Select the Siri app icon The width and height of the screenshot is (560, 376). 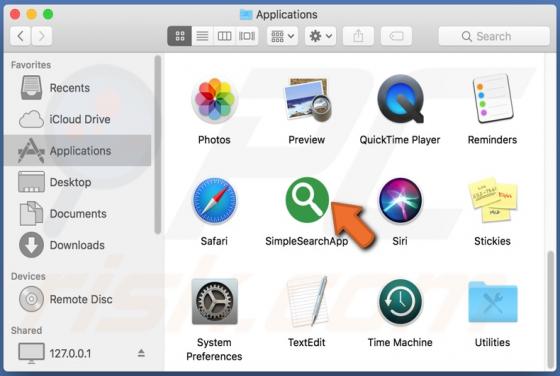[x=400, y=200]
